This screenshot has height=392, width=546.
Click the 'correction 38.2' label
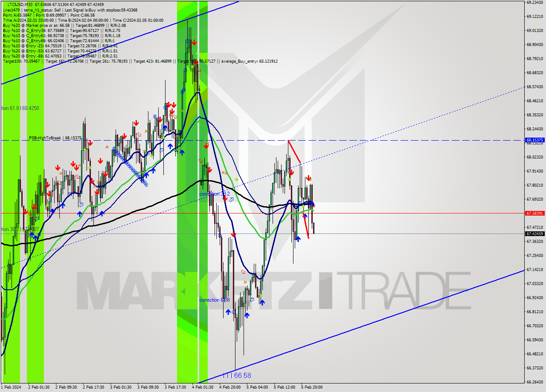click(x=215, y=194)
